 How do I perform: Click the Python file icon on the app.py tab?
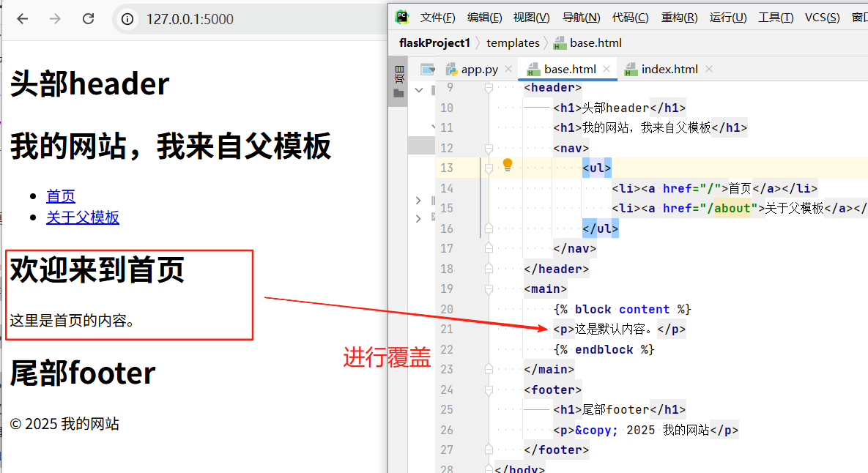[x=452, y=69]
